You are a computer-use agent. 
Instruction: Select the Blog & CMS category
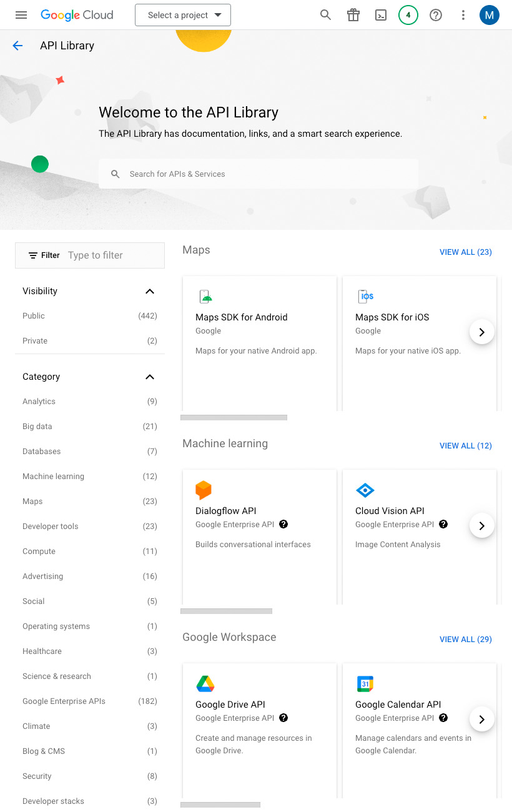(90, 751)
